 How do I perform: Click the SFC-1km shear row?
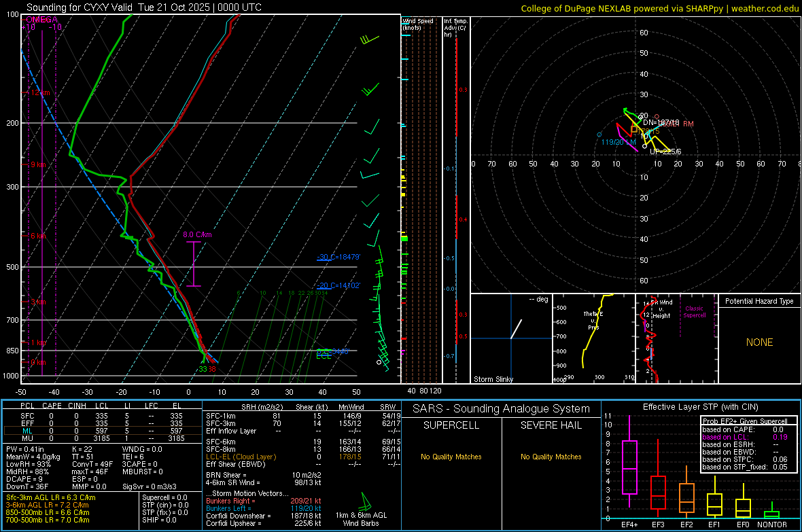(303, 416)
